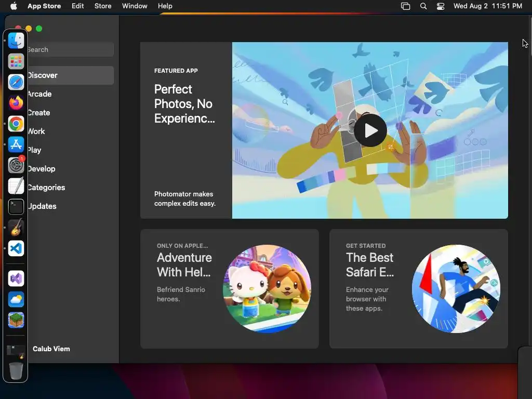532x399 pixels.
Task: Open the Adventure With Hello Kitty card
Action: (x=229, y=289)
